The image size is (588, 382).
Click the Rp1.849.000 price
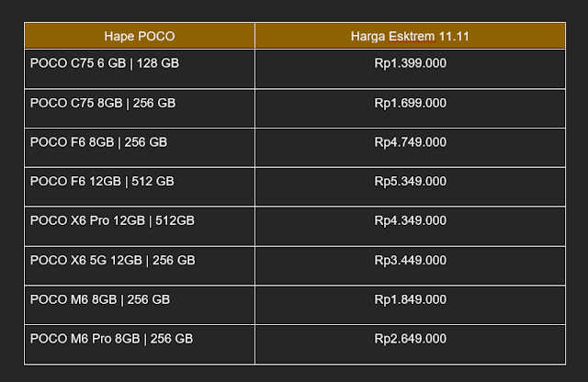[x=411, y=299]
